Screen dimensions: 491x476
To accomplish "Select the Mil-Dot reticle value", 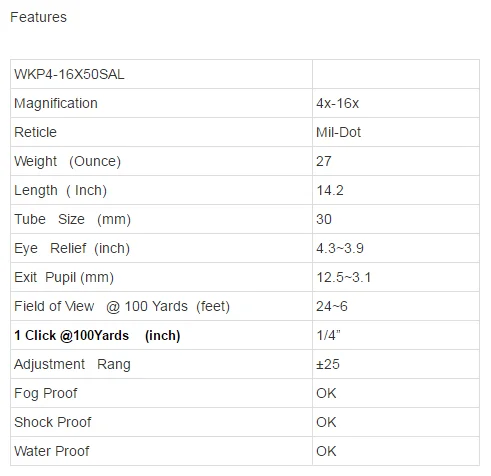I will (338, 132).
